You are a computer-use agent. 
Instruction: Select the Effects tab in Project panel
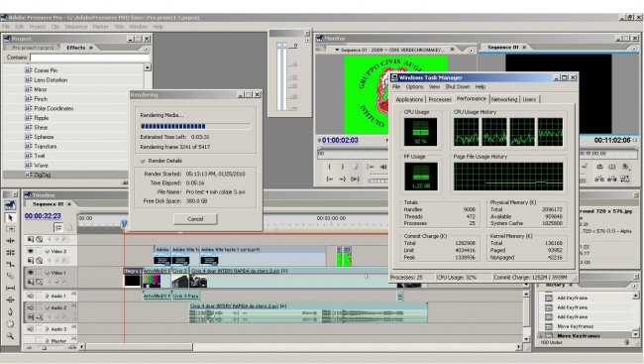click(x=76, y=48)
